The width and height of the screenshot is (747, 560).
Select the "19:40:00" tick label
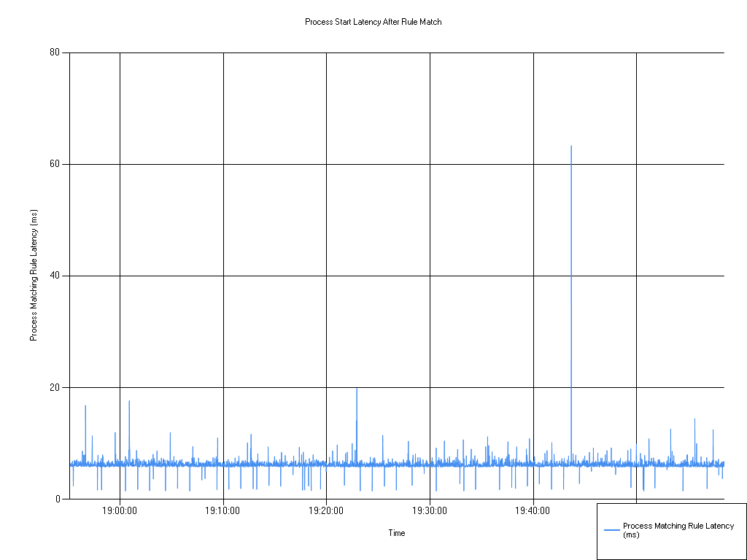tap(533, 511)
